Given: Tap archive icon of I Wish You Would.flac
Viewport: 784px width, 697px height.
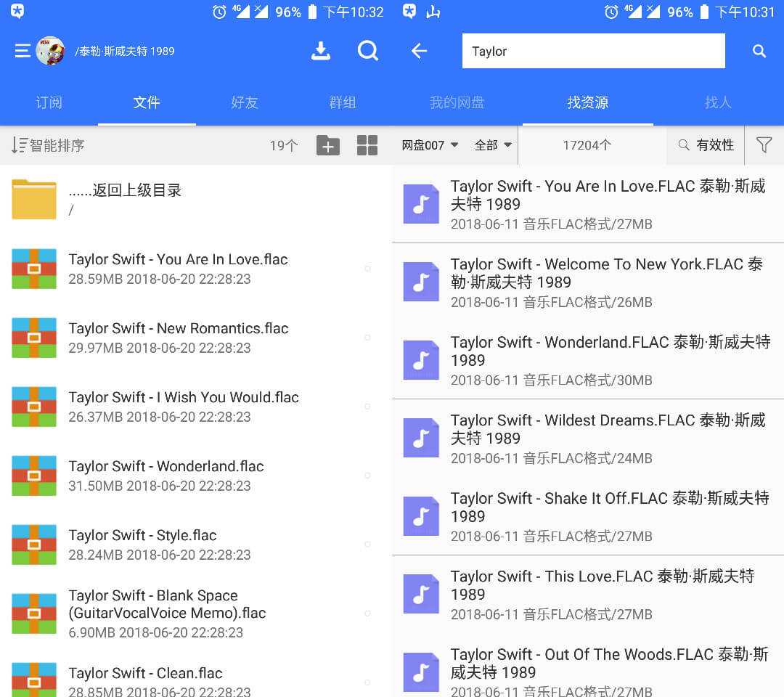Looking at the screenshot, I should pos(34,407).
